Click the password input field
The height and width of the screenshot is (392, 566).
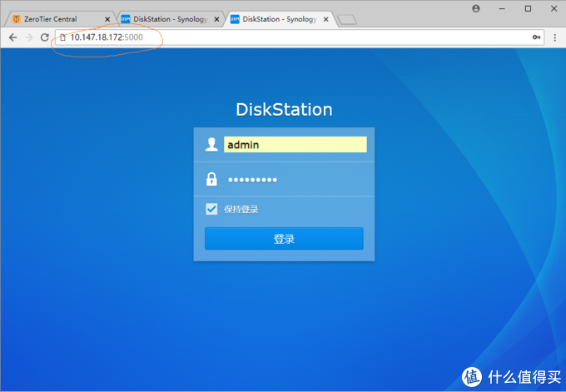coord(295,179)
